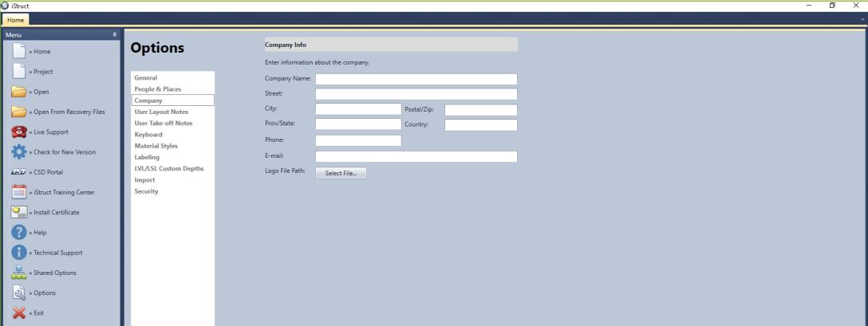Click the Options wrench icon

[x=19, y=293]
